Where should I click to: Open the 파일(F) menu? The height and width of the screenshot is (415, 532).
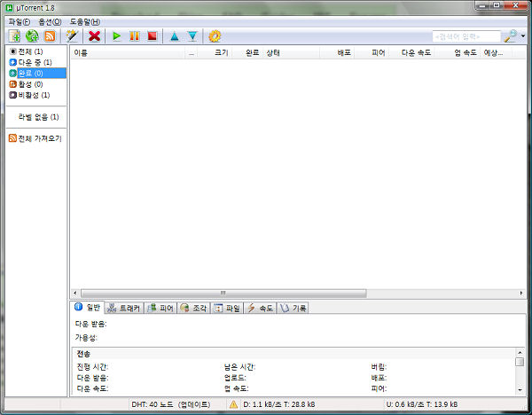point(20,21)
